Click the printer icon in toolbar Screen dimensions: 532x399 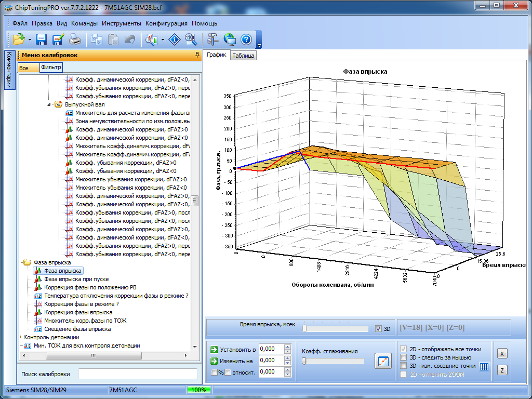75,39
